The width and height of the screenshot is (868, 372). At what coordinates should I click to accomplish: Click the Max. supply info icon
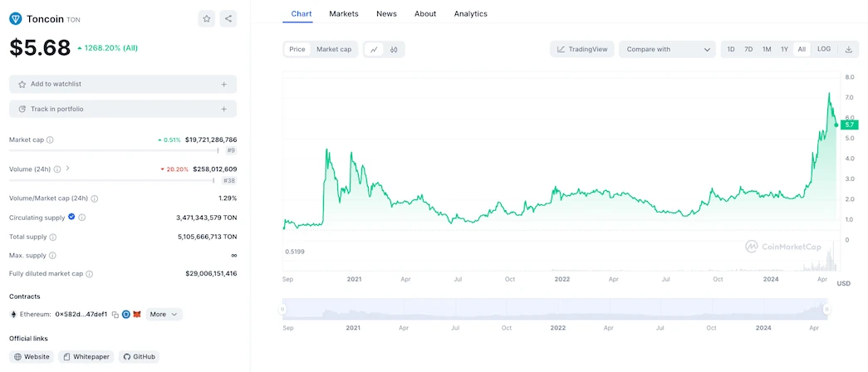[x=52, y=256]
